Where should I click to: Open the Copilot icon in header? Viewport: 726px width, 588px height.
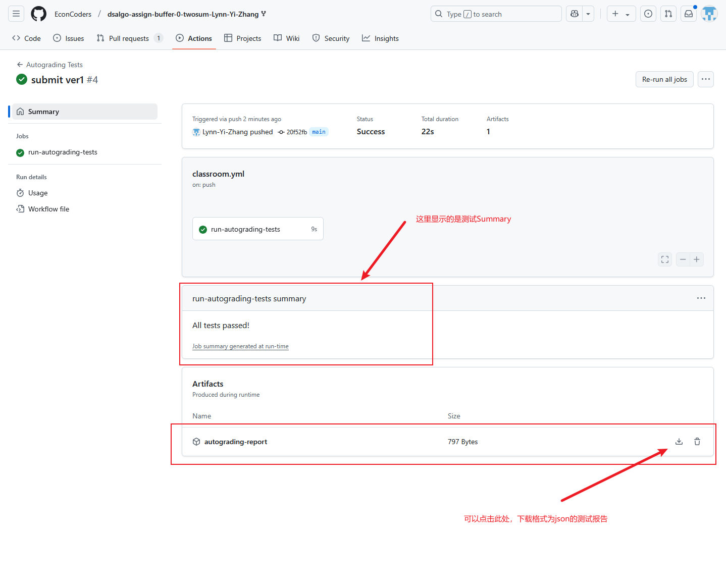pos(575,14)
